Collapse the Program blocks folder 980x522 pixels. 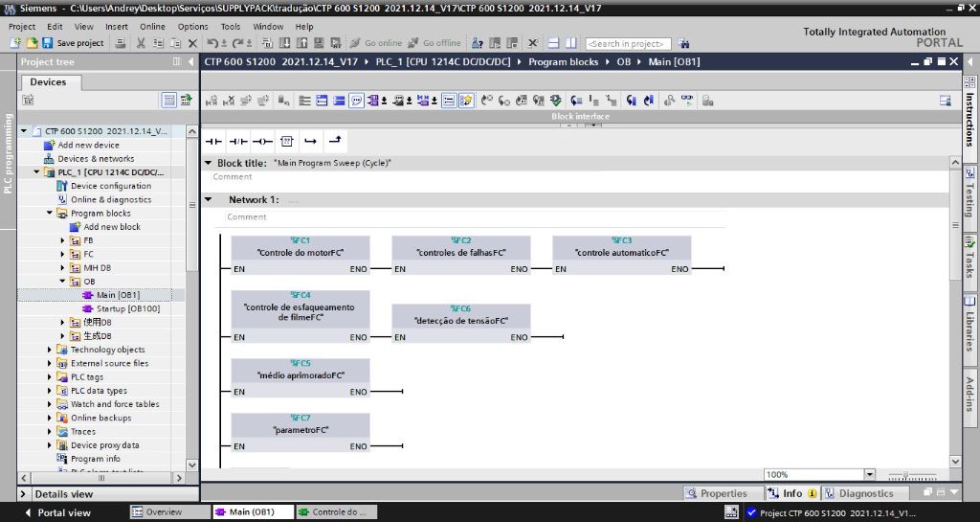click(50, 214)
